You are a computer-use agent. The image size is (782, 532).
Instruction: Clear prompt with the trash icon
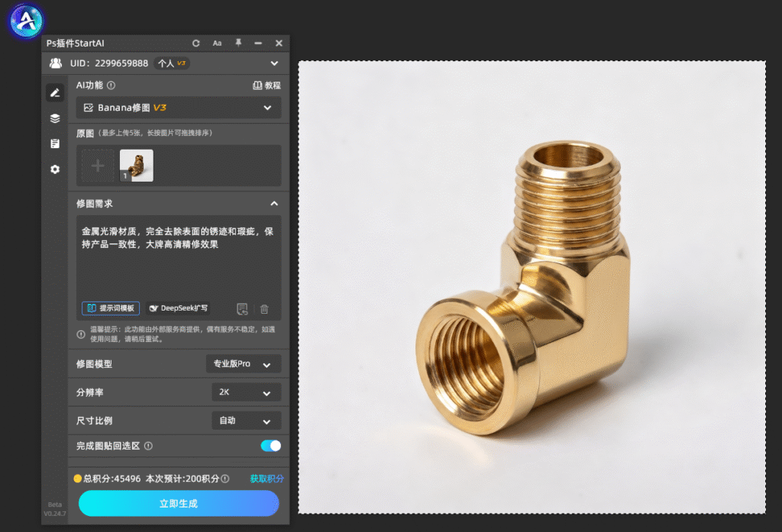(264, 309)
